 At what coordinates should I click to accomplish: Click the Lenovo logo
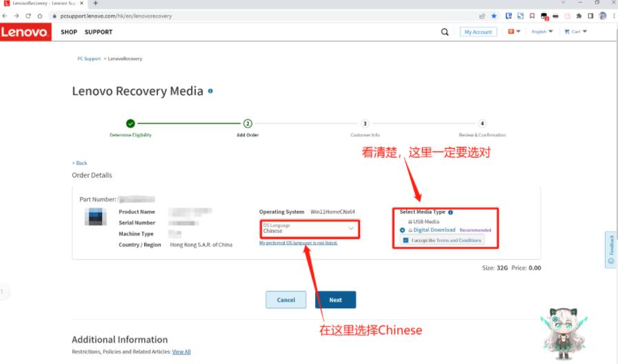(x=26, y=32)
